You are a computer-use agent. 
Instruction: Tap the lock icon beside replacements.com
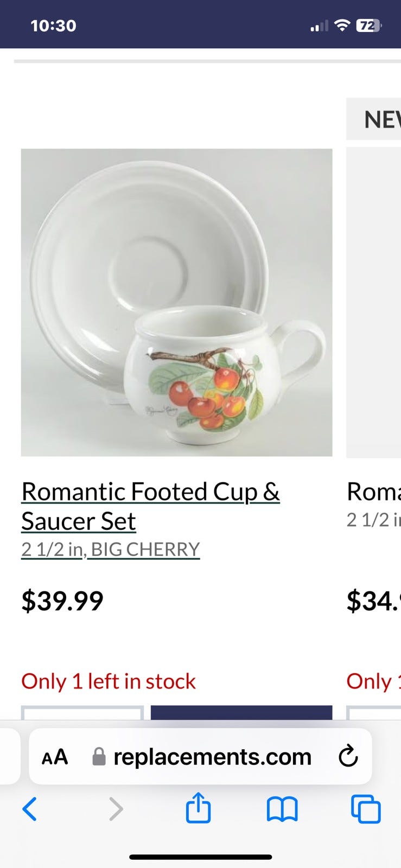(99, 757)
